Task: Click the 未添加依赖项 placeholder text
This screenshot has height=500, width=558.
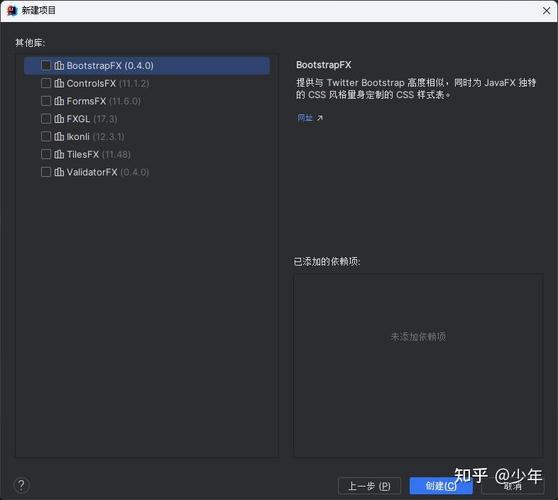Action: tap(418, 336)
